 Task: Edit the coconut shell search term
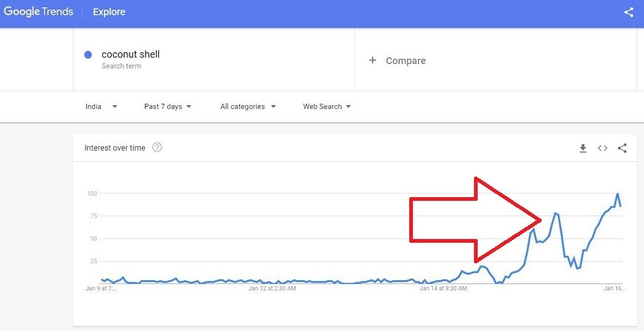tap(130, 54)
